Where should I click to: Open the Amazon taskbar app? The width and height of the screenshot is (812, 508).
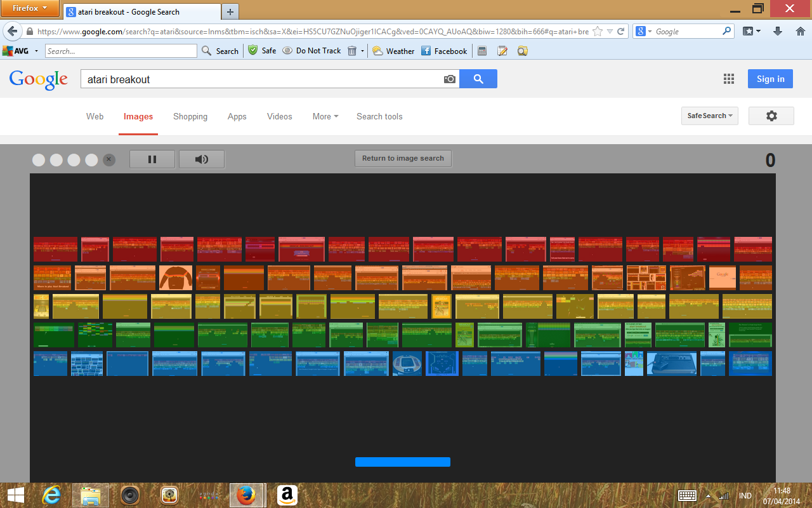287,495
